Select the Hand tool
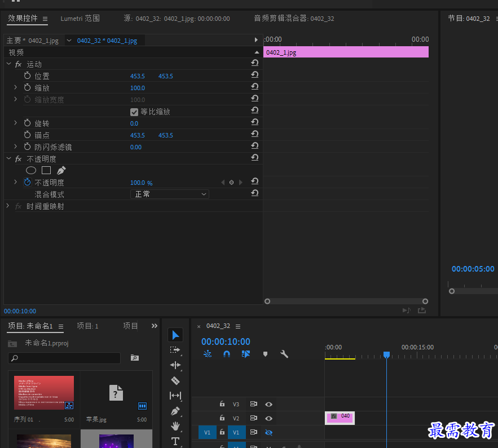The height and width of the screenshot is (448, 498). point(175,426)
